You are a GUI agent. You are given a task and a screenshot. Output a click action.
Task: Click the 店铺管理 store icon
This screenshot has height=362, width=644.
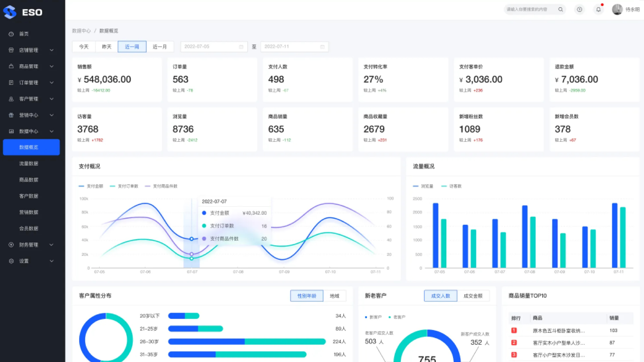(11, 50)
